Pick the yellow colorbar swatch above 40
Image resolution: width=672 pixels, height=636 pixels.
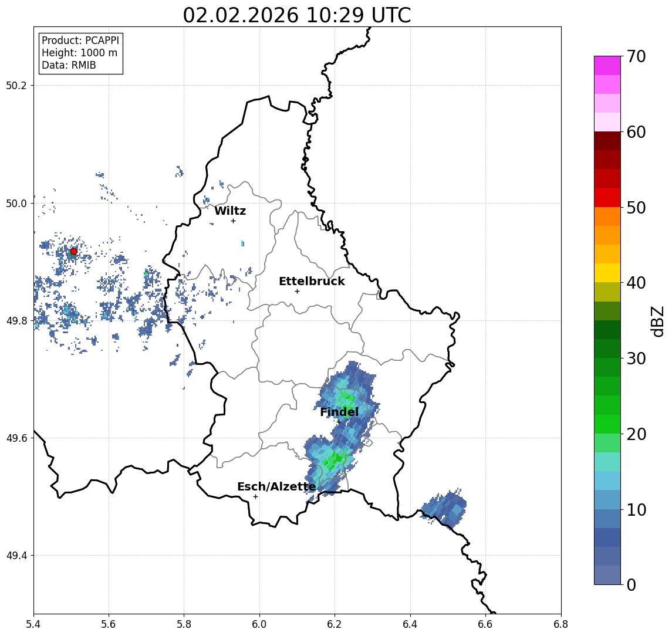[607, 273]
